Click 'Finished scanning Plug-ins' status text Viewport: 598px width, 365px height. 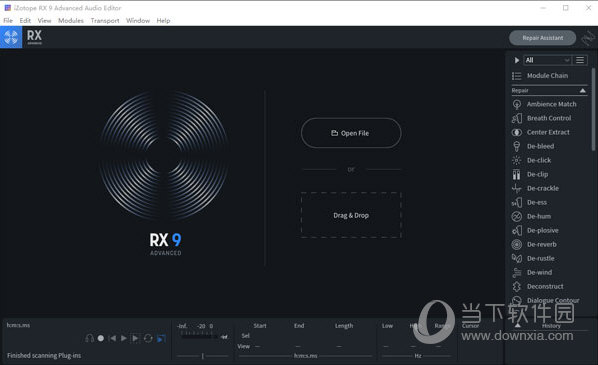[x=44, y=355]
